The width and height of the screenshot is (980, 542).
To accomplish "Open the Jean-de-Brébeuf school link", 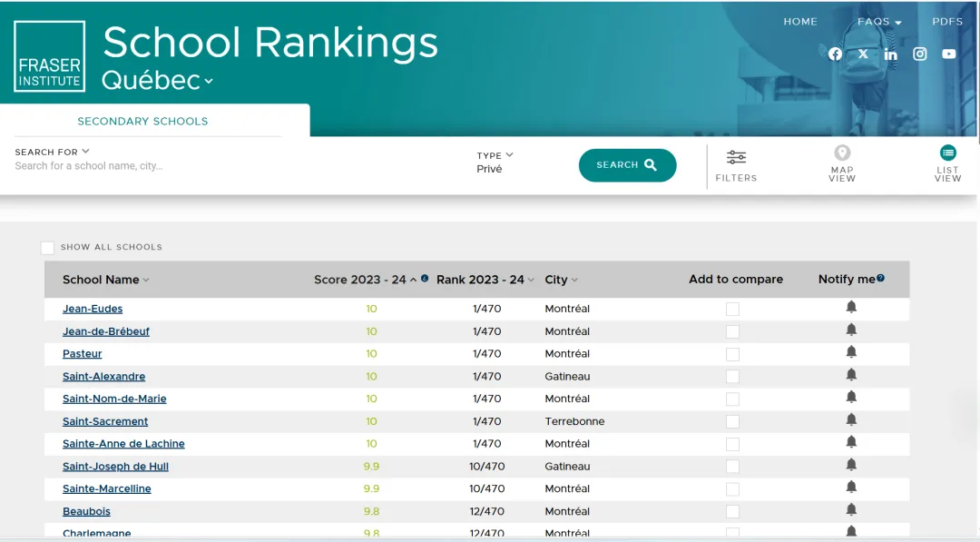I will (x=105, y=331).
